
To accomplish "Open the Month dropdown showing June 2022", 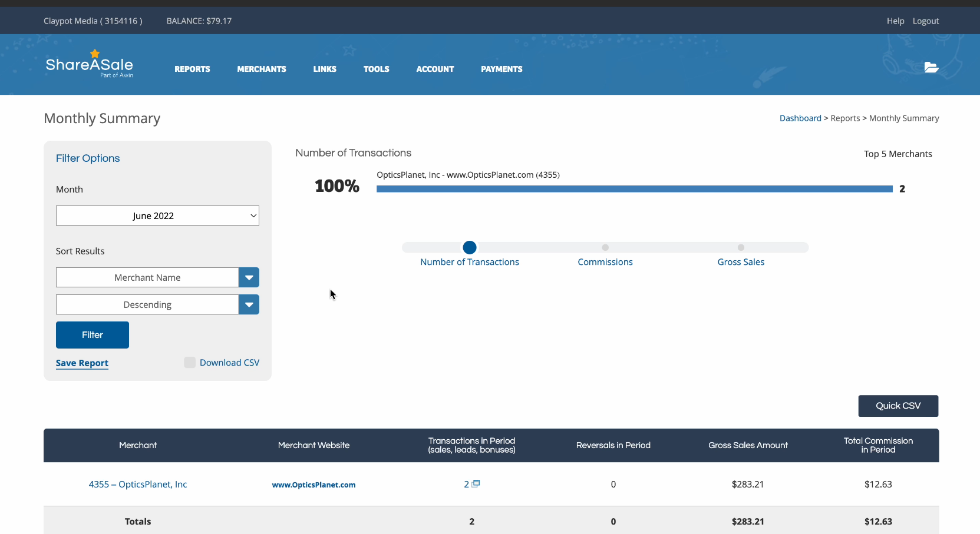I will (x=157, y=215).
